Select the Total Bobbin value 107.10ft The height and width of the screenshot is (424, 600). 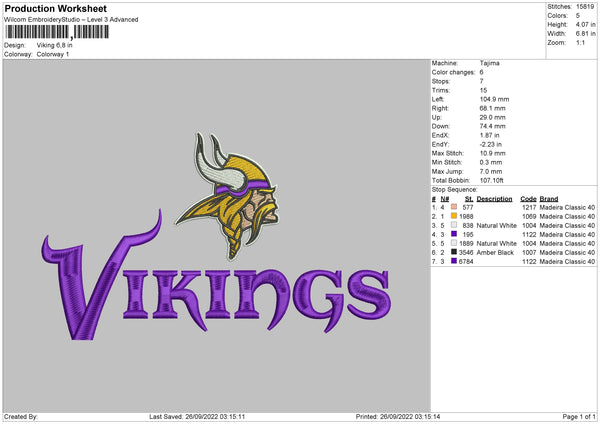click(492, 181)
